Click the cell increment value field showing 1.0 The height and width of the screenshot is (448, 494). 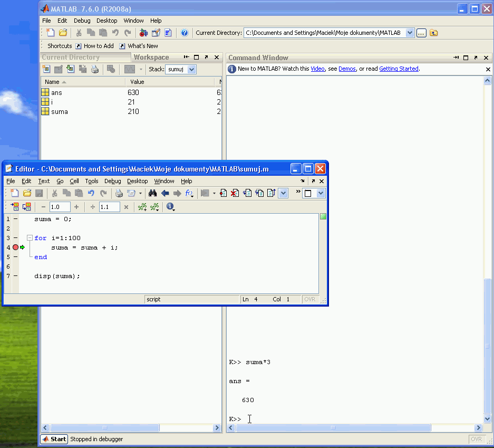(60, 207)
